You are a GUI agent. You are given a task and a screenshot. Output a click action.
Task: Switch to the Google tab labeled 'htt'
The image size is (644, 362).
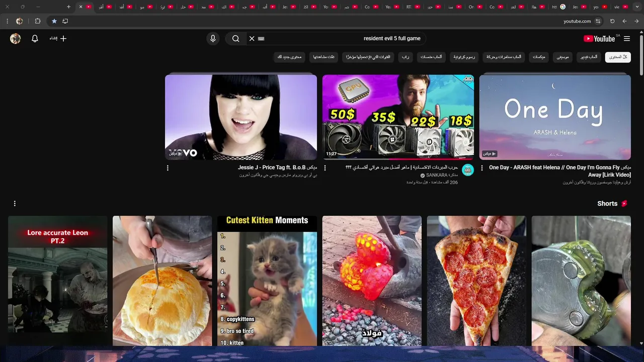[x=558, y=7]
